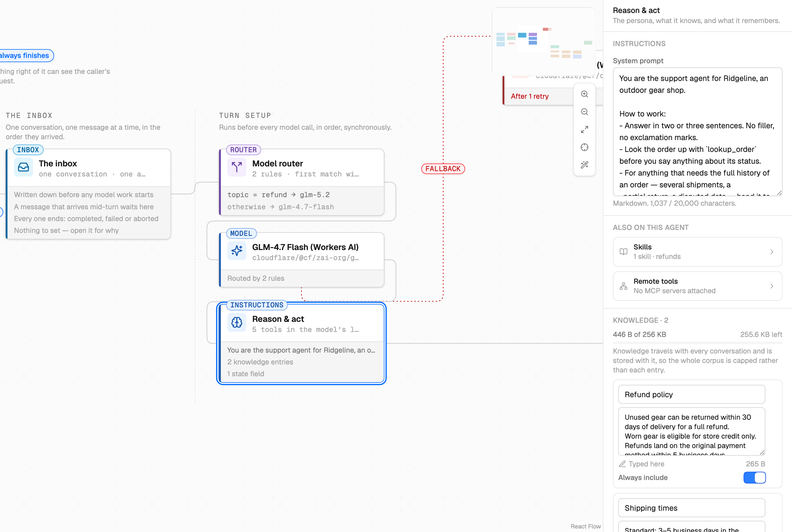Click the Reason & act brain icon
The width and height of the screenshot is (792, 532).
[x=237, y=323]
